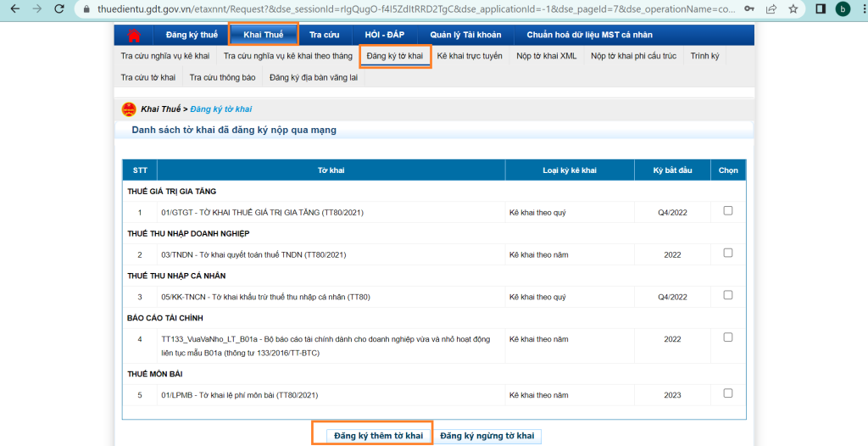
Task: Click 'THUẾ MÔN BÀI' group heading
Action: [x=155, y=374]
